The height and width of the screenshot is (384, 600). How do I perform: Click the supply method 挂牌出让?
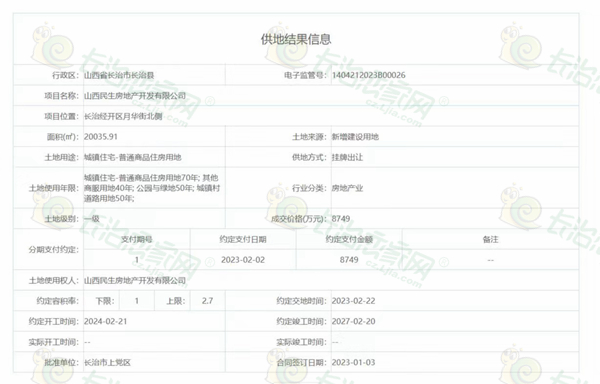(x=347, y=157)
